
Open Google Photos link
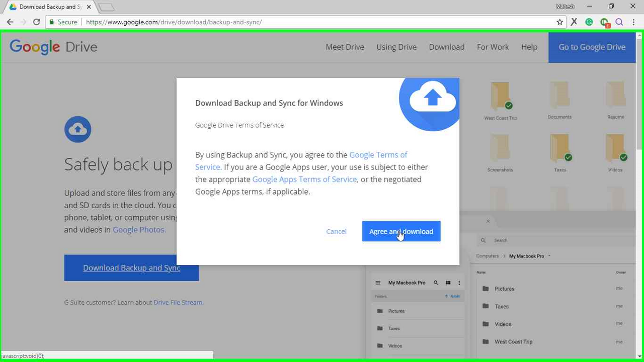tap(139, 229)
